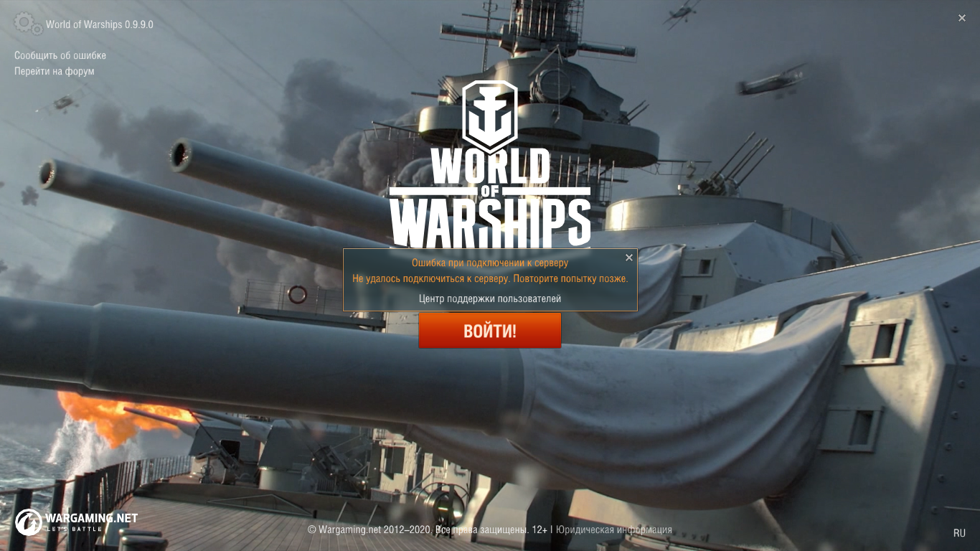Click the orange ВОЙТИ! button
This screenshot has height=551, width=980.
coord(490,331)
